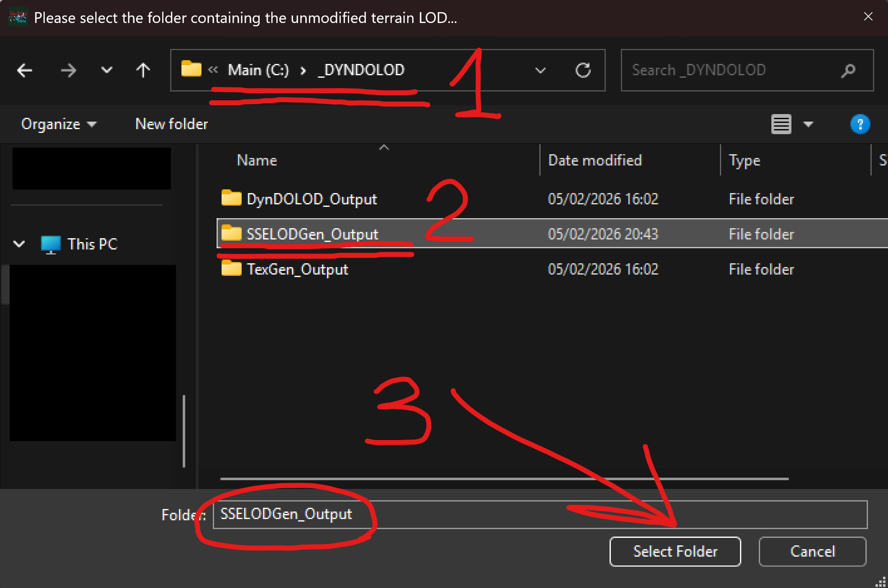Open recent locations dropdown chevron
Image resolution: width=888 pixels, height=588 pixels.
(107, 70)
